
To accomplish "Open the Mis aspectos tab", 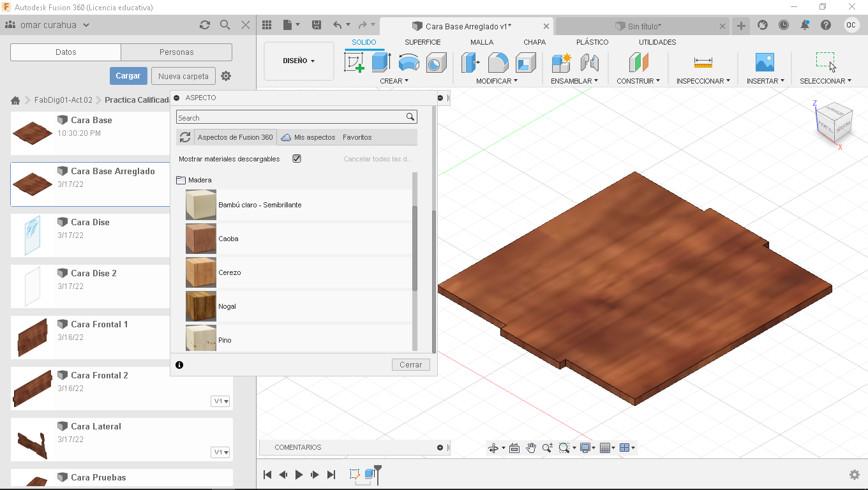I will (x=308, y=137).
